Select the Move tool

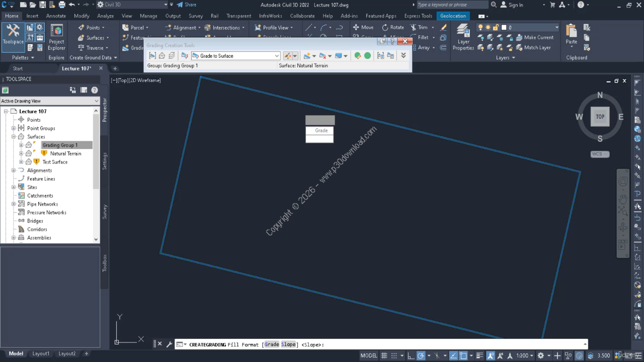(363, 28)
